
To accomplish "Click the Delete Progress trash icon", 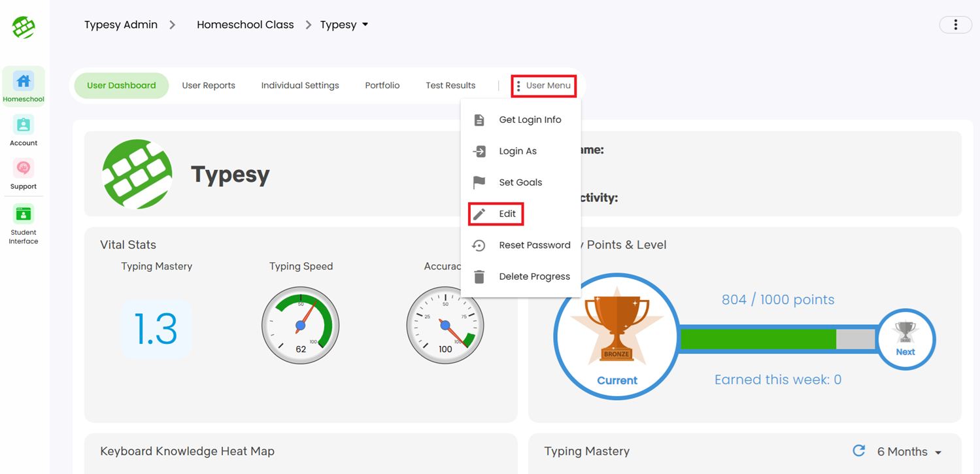I will tap(479, 277).
